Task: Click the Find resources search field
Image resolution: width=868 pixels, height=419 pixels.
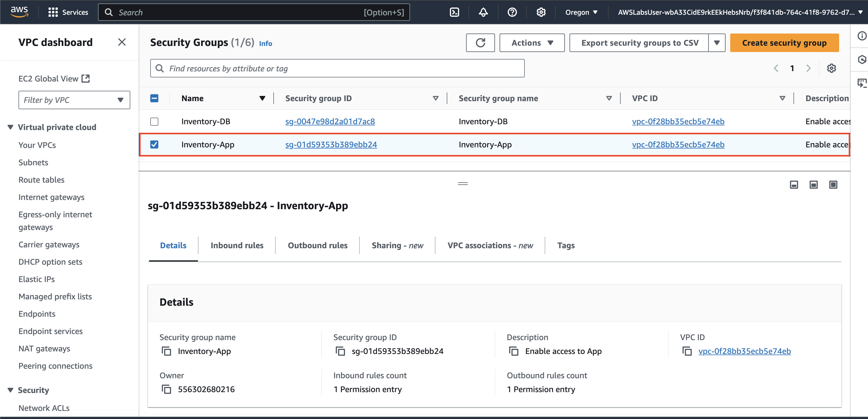Action: point(337,68)
